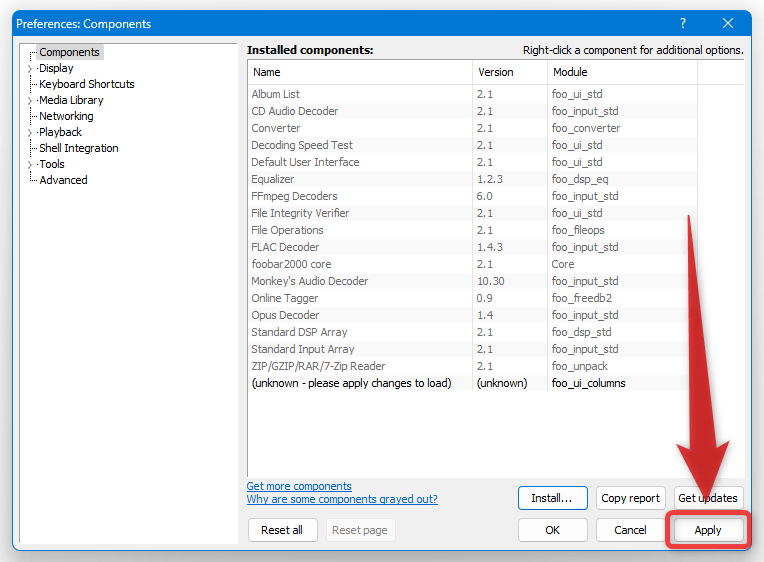The height and width of the screenshot is (562, 764).
Task: Select the unknown pending component row
Action: [473, 383]
